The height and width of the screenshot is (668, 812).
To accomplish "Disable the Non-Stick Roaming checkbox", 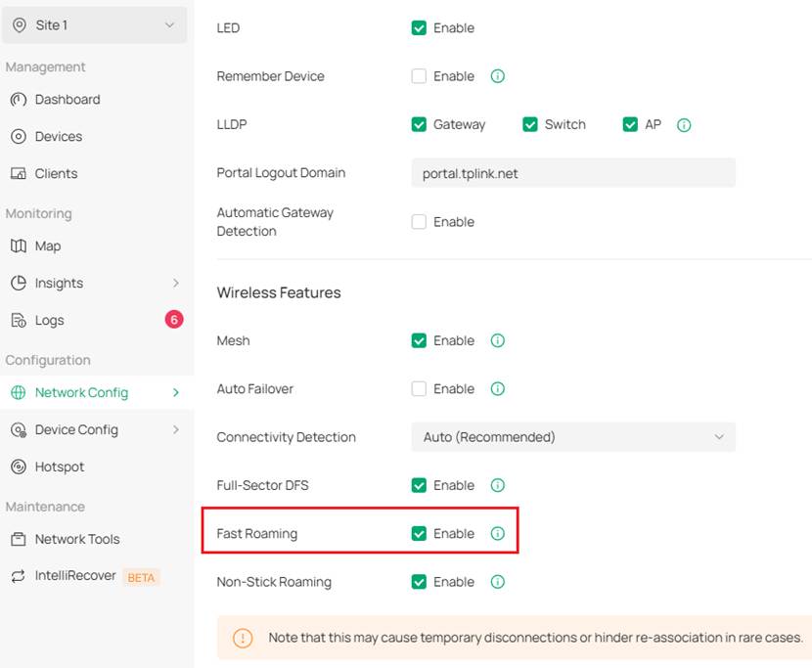I will click(x=419, y=582).
